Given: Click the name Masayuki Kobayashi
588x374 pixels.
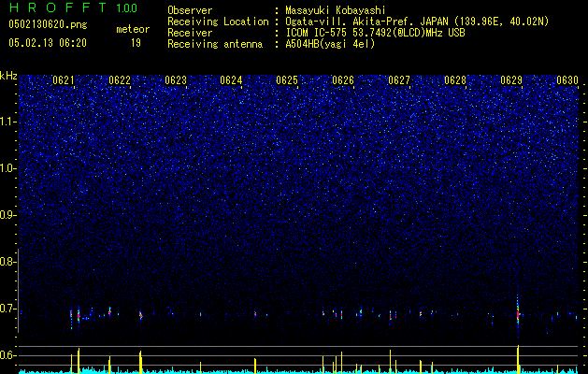Looking at the screenshot, I should point(336,10).
